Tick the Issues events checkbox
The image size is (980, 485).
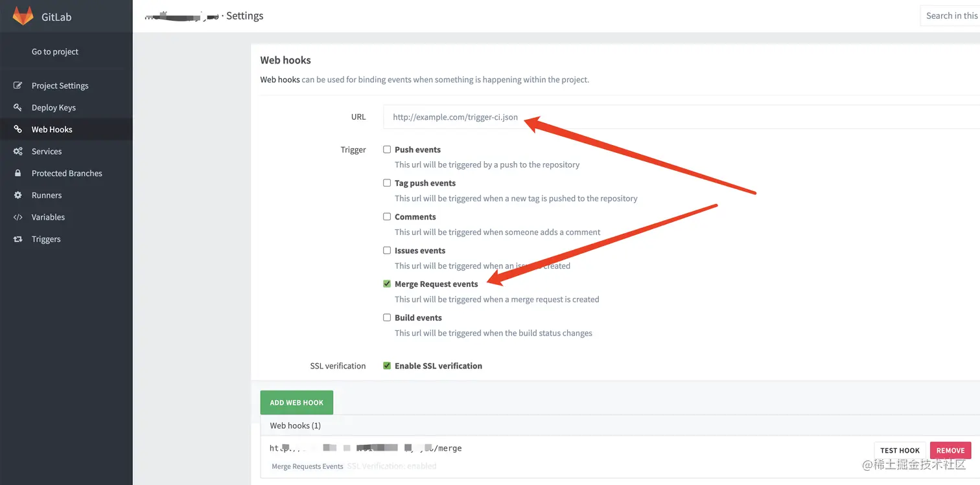click(x=387, y=250)
